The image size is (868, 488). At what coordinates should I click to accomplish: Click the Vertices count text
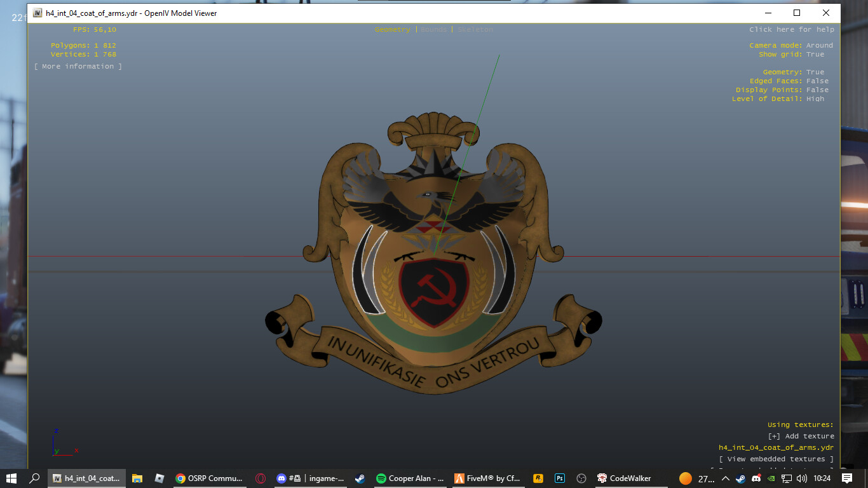[x=83, y=54]
